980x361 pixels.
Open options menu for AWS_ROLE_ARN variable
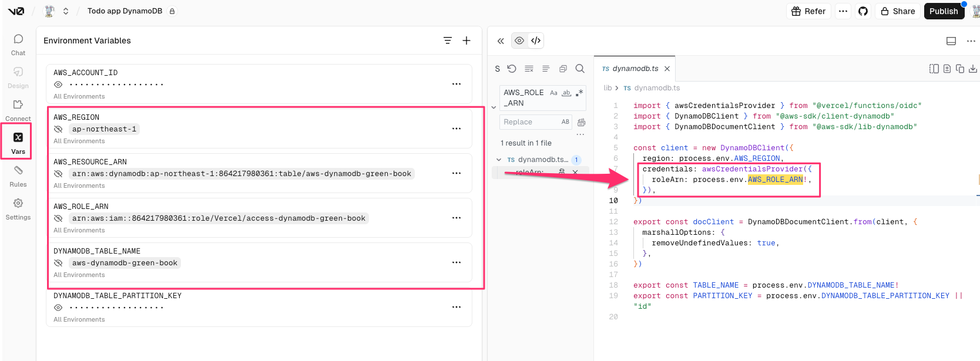[457, 218]
